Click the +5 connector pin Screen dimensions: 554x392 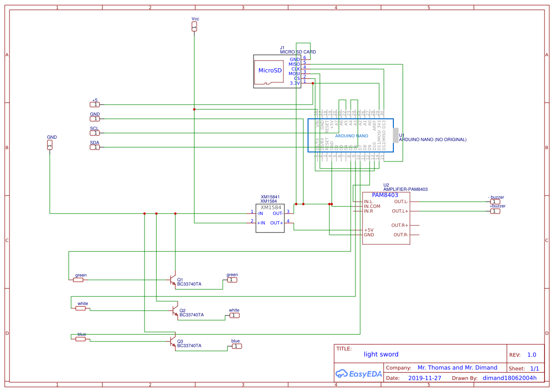coord(95,105)
